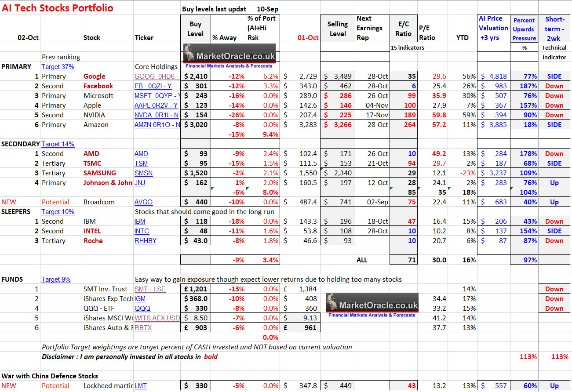Open the MSFT 0QYP ticker link
This screenshot has width=572, height=392.
tap(157, 96)
